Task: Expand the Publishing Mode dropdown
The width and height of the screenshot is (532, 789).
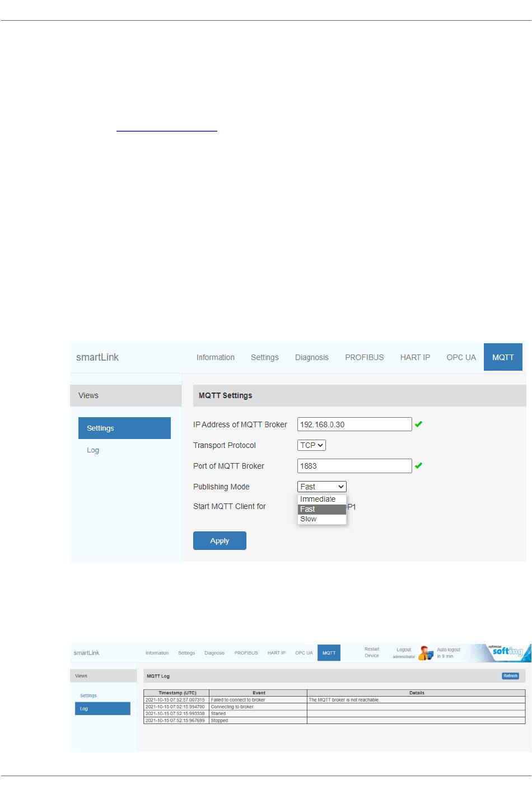Action: tap(321, 487)
